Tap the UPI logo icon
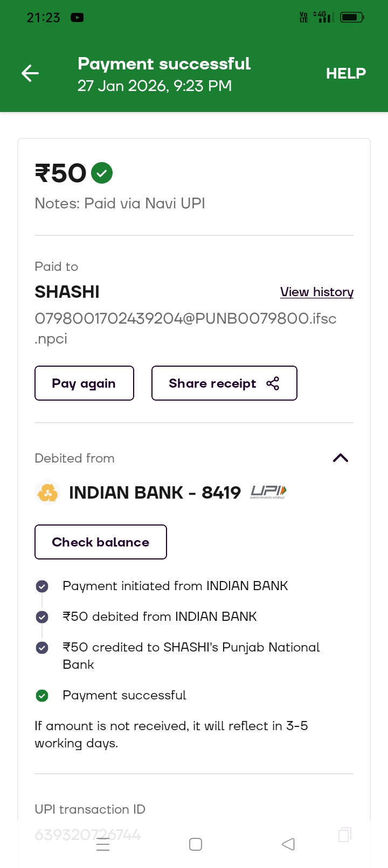388x868 pixels. 268,492
